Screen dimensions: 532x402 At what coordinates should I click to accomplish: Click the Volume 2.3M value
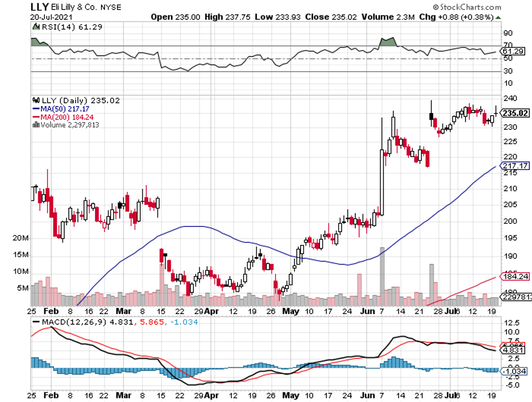point(388,17)
